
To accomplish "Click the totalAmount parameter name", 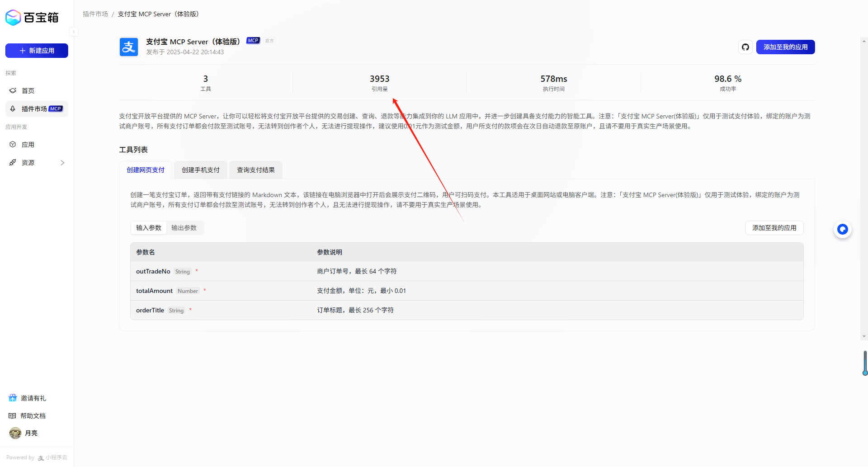I will point(154,291).
